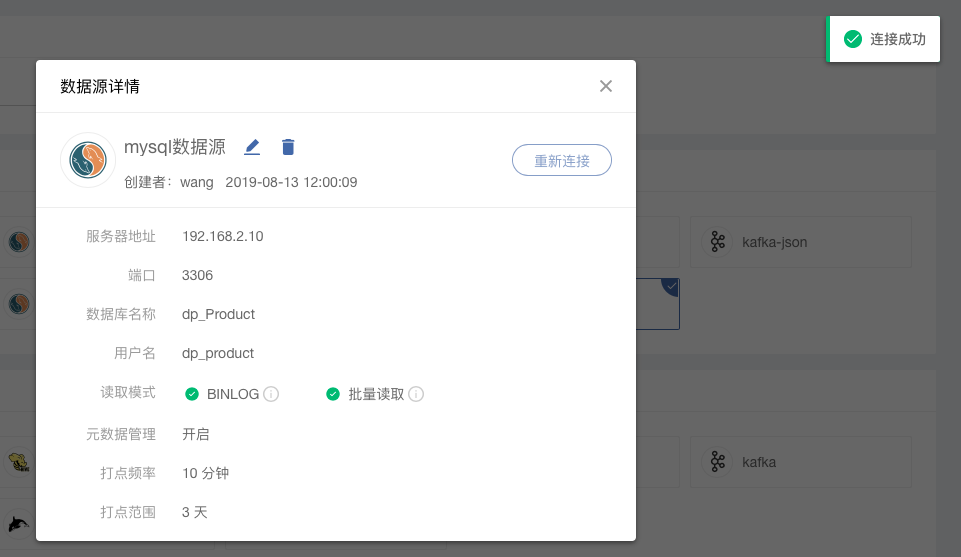Click the green check icon in 连接成功 toast

[x=853, y=39]
